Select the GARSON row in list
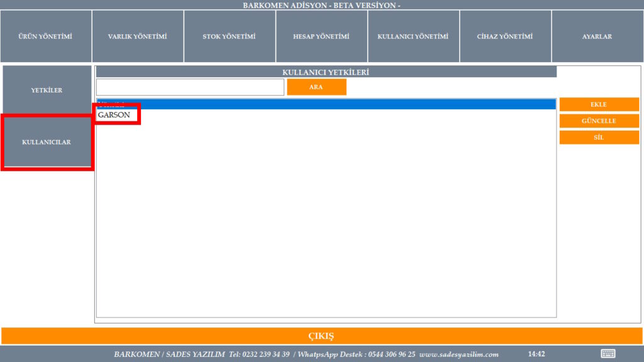Viewport: 644px width, 362px height. point(326,115)
